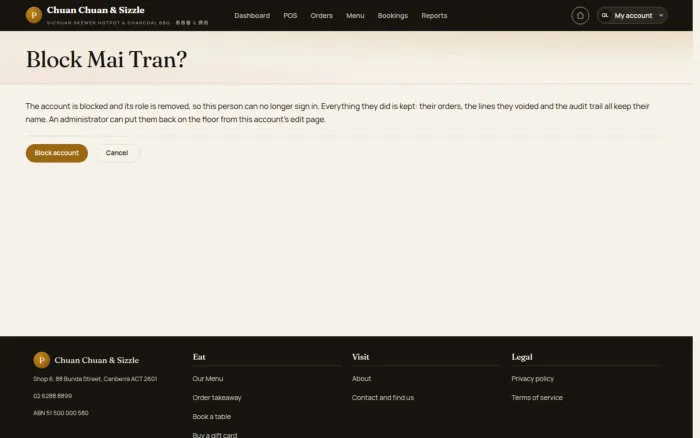Open the home icon button

(x=580, y=16)
